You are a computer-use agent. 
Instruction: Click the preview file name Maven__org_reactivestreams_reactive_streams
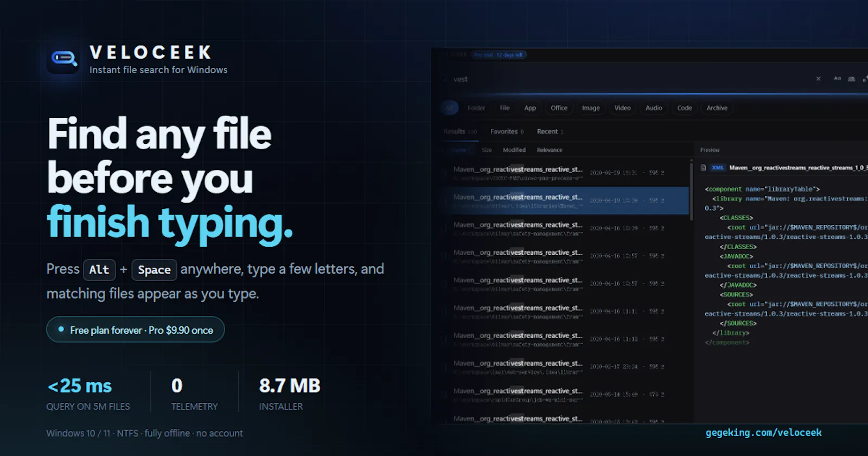tap(799, 168)
